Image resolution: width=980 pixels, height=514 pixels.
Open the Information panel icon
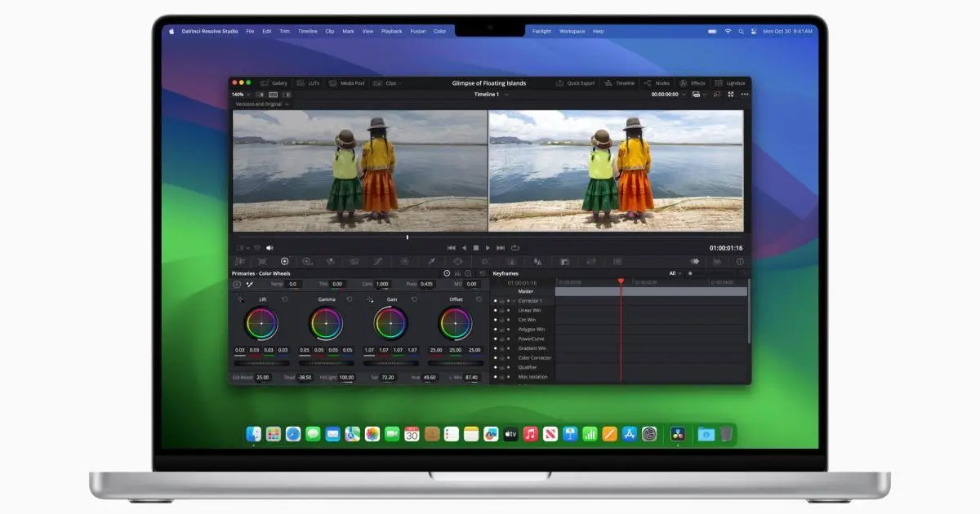pos(740,262)
